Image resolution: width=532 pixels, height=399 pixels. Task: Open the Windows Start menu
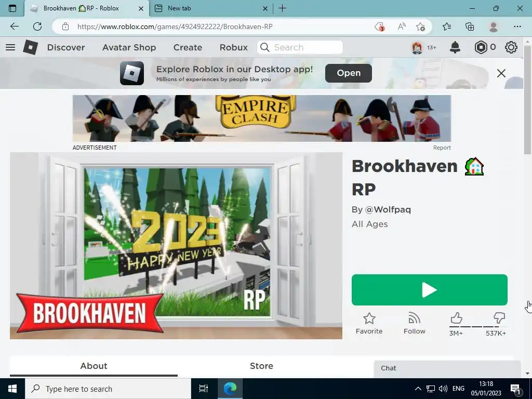[12, 389]
